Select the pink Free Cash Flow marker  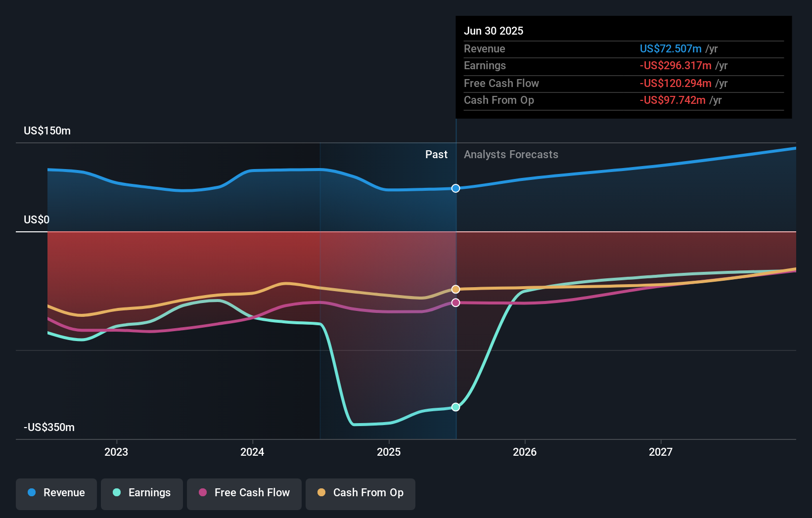455,302
